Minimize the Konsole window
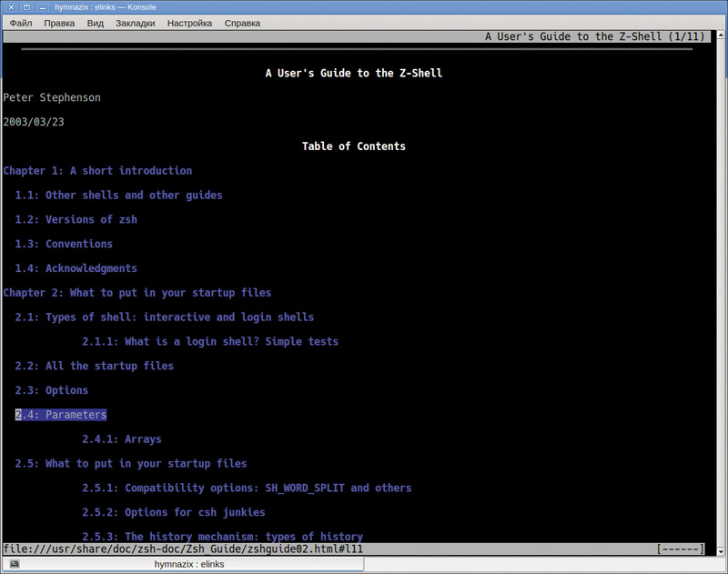Screen dimensions: 728x574 pos(42,7)
